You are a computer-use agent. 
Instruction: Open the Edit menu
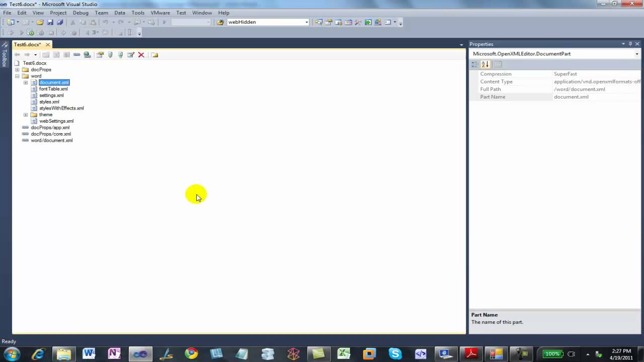coord(22,13)
